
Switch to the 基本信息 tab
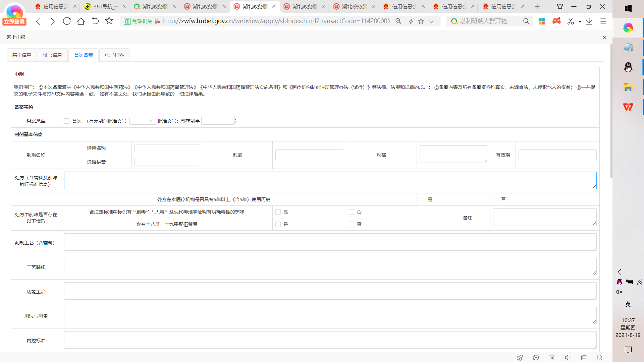pyautogui.click(x=22, y=55)
